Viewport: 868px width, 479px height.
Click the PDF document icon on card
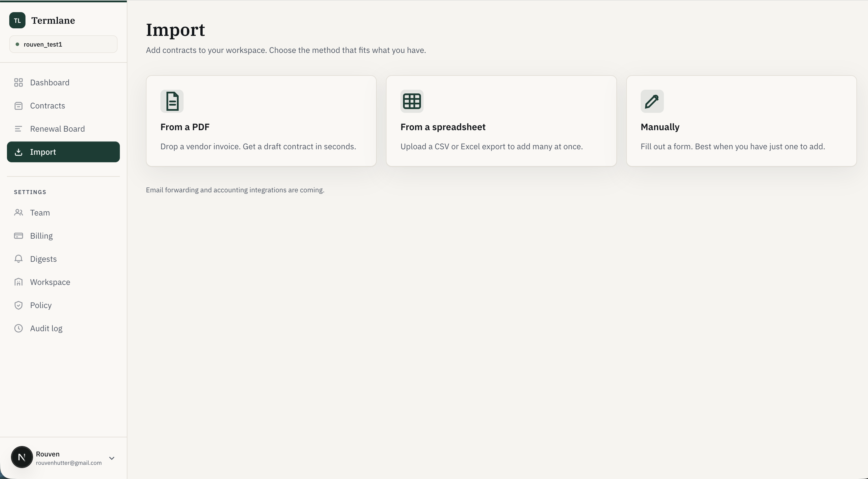point(172,101)
